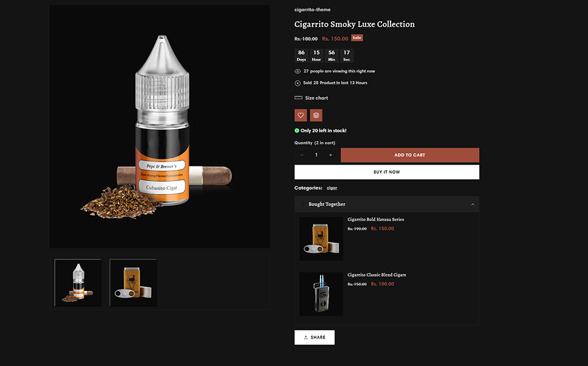Add the product to cart
The width and height of the screenshot is (588, 366).
coord(409,155)
